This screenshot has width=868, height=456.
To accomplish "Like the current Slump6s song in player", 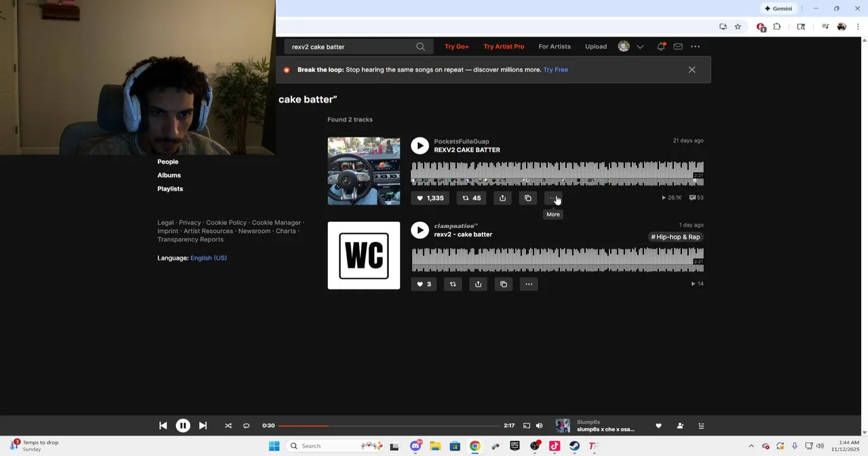I will [658, 426].
